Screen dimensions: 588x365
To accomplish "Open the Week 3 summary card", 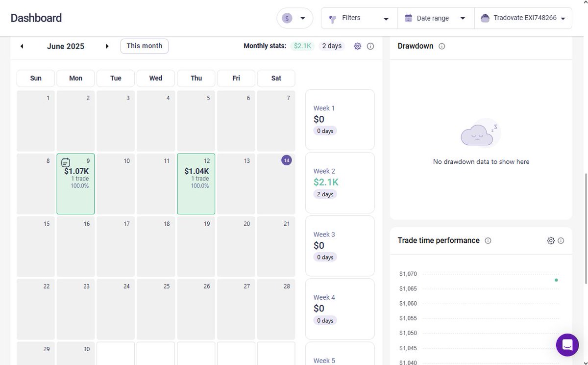I will 340,246.
